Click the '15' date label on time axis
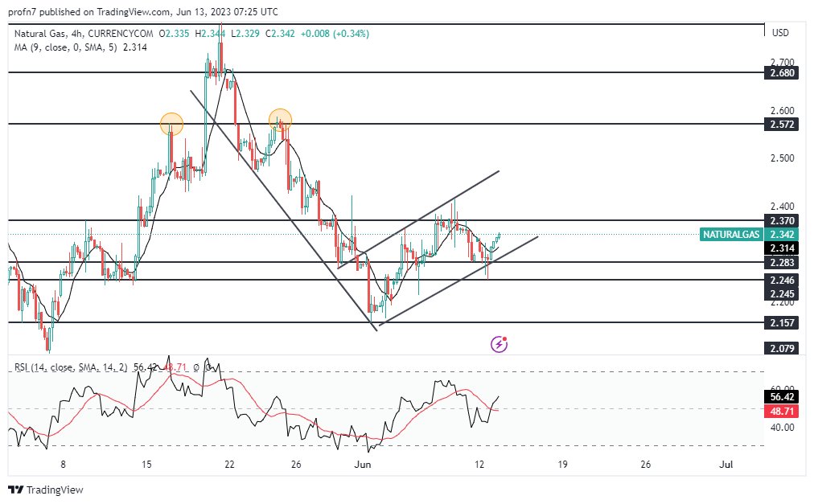The height and width of the screenshot is (504, 814). click(x=146, y=465)
